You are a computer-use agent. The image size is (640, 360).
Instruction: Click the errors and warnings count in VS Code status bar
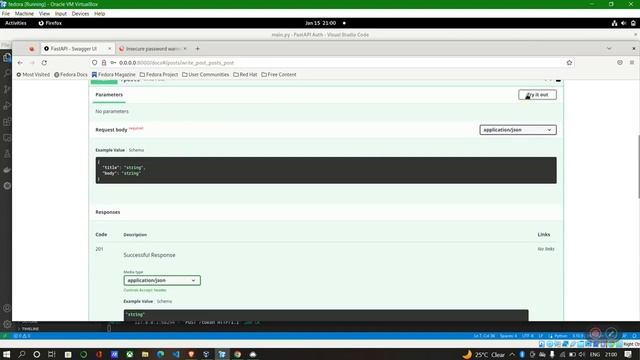pos(22,336)
